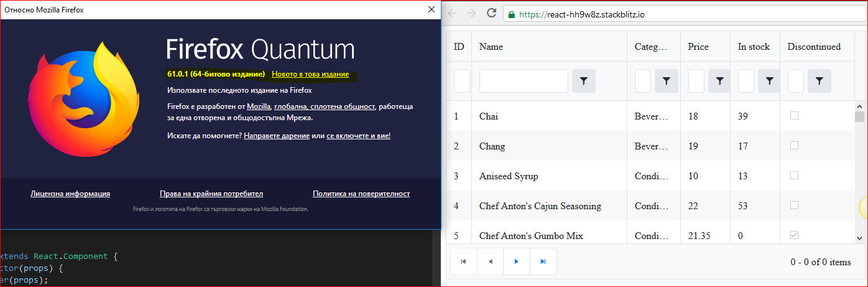
Task: Click the Price column filter icon
Action: coord(719,81)
